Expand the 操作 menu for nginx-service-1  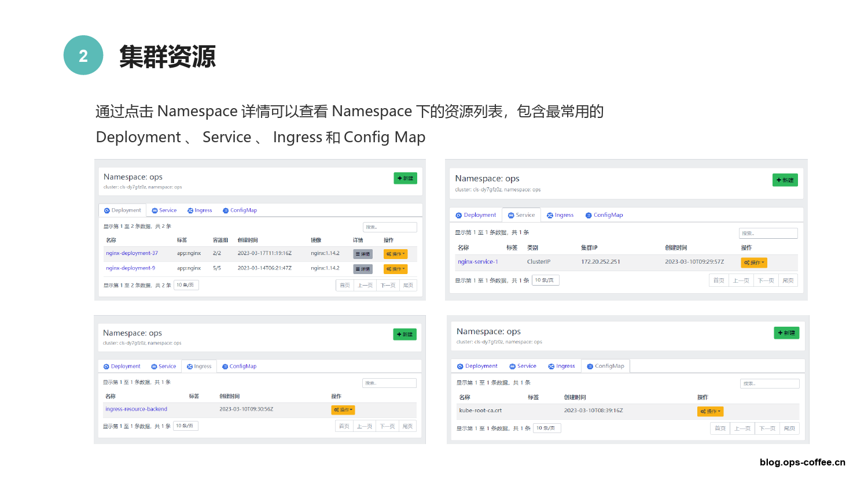pyautogui.click(x=753, y=263)
